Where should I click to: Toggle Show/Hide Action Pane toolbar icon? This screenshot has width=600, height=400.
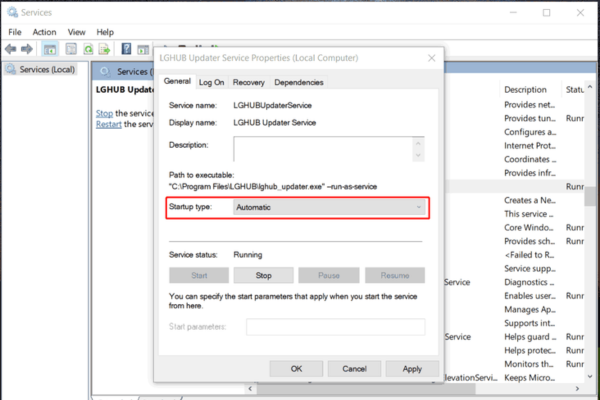(143, 49)
